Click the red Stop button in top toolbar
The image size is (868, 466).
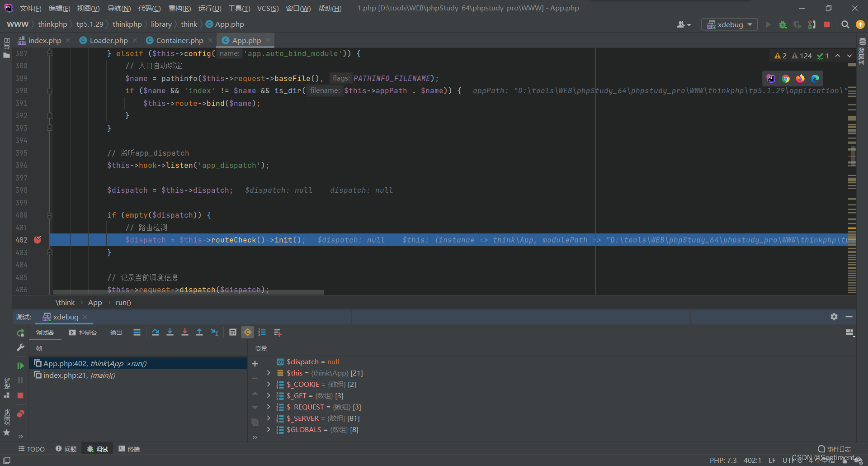click(x=827, y=24)
